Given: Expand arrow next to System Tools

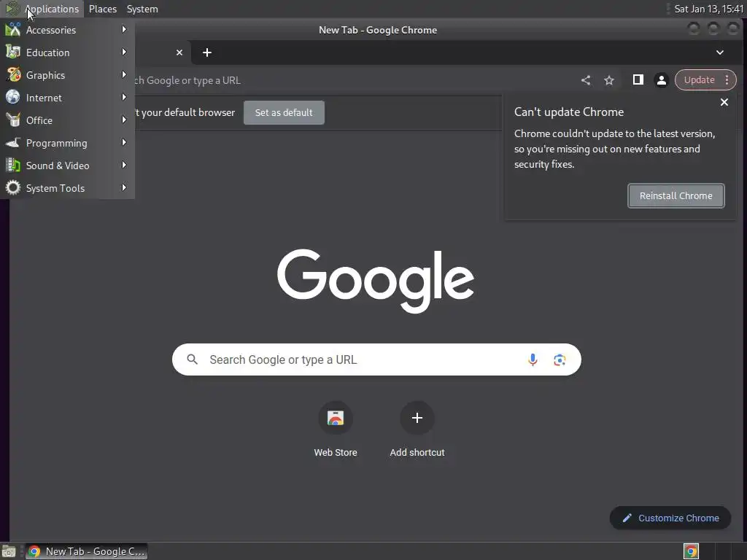Looking at the screenshot, I should 124,187.
